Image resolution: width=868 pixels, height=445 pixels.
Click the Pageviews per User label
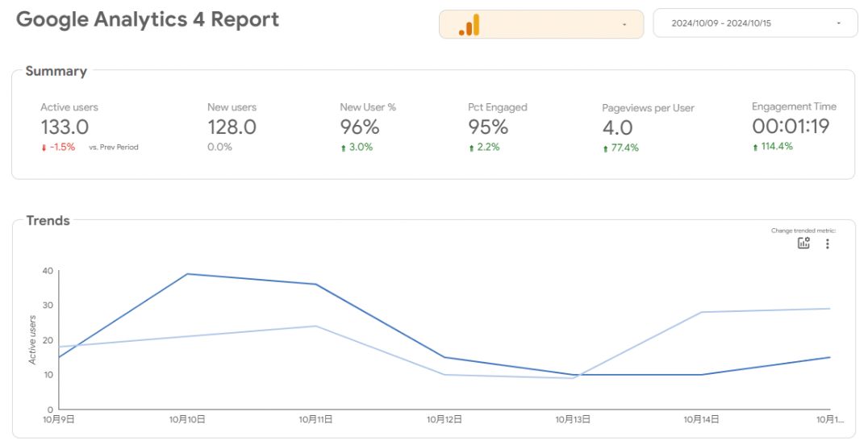tap(649, 109)
